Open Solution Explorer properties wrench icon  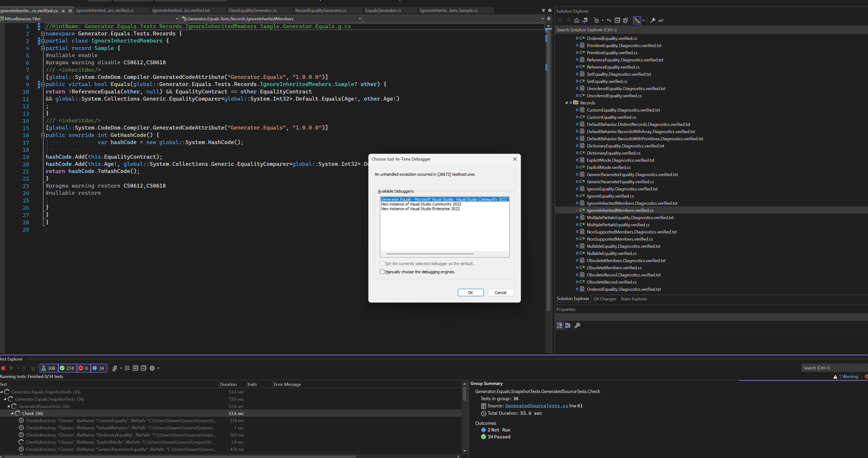point(653,20)
